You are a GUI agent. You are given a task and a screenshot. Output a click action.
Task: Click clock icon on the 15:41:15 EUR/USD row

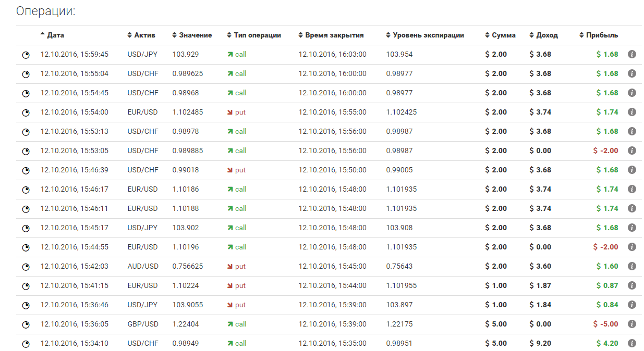click(26, 286)
